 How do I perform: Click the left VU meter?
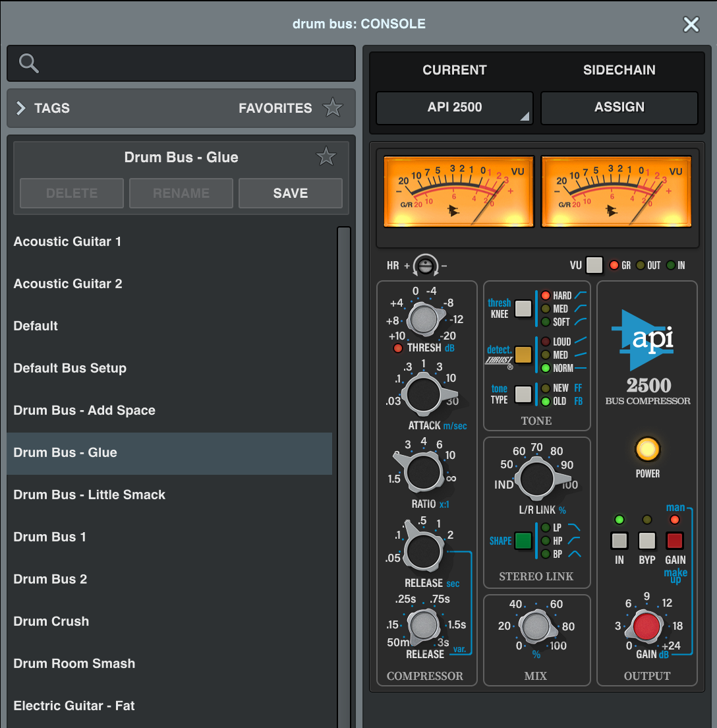click(x=459, y=191)
